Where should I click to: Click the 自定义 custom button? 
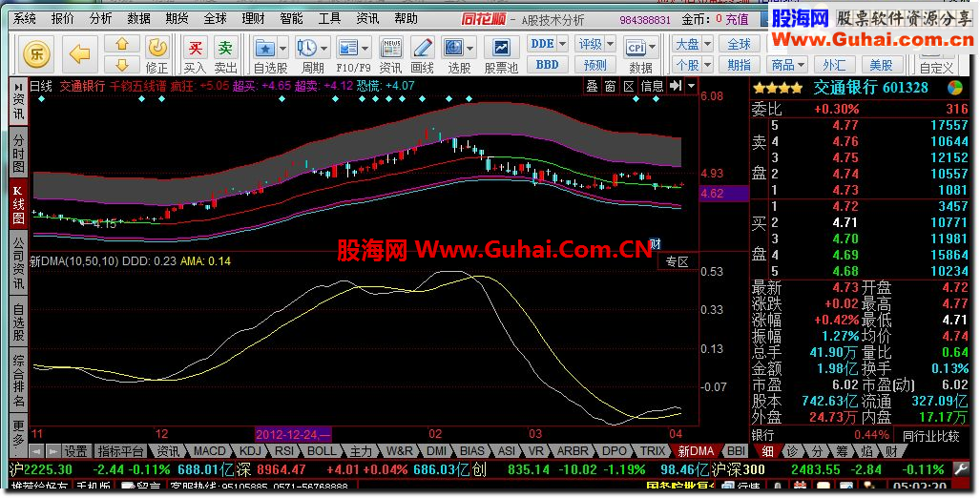coord(937,68)
